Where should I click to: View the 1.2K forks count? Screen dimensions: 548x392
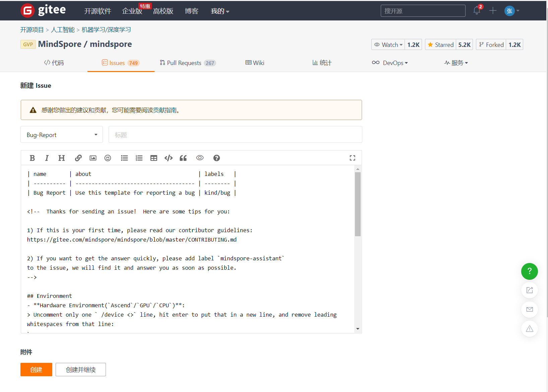(514, 45)
